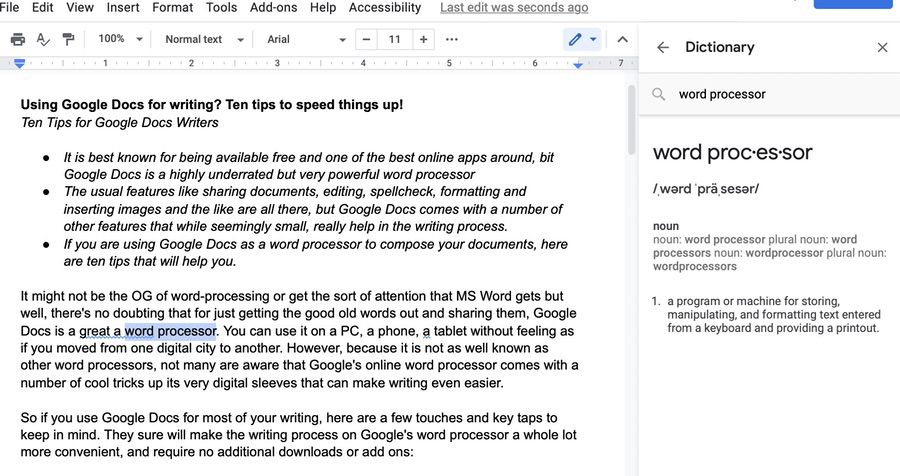Expand editing mode dropdown arrow
This screenshot has width=900, height=476.
593,39
